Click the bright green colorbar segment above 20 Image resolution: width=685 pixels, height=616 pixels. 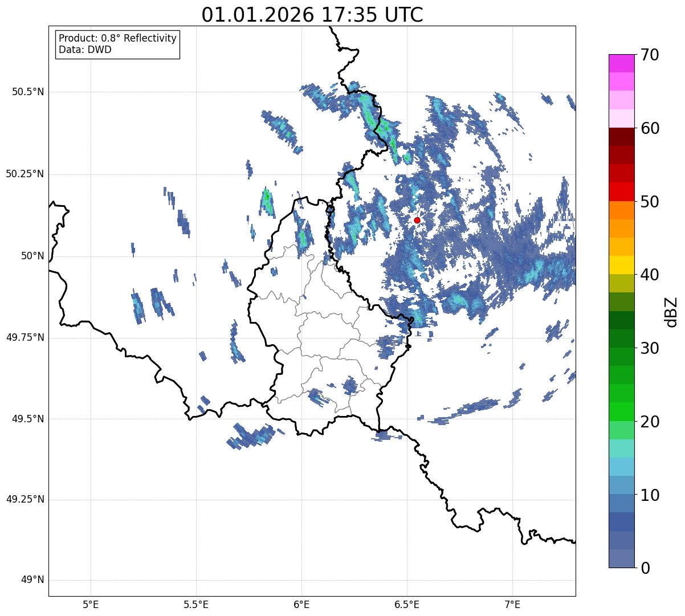click(622, 412)
